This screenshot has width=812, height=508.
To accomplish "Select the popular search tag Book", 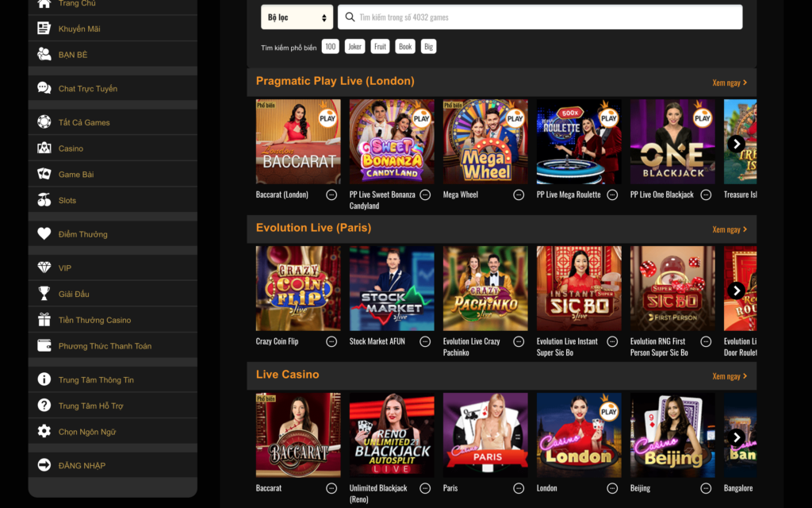I will point(405,47).
